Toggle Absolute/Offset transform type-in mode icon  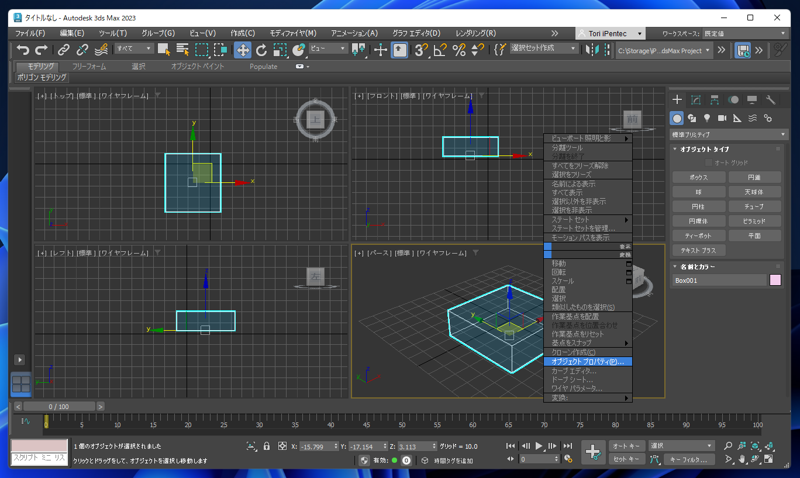click(282, 446)
